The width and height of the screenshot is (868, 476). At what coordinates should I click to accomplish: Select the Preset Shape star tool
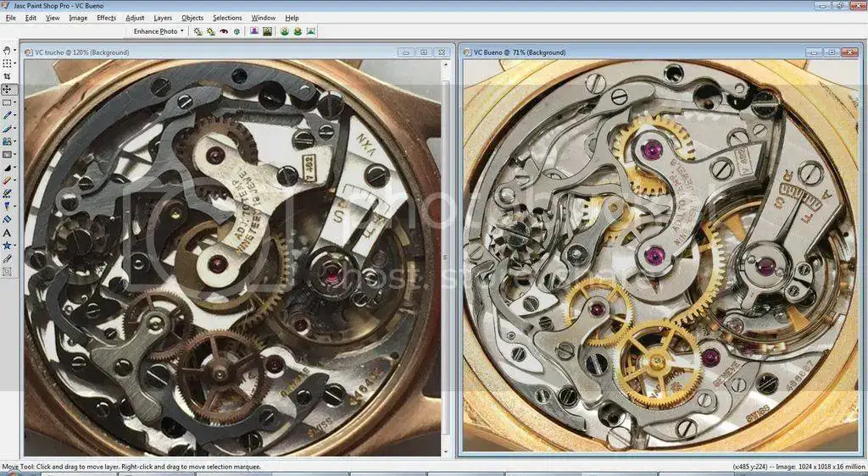tap(7, 245)
